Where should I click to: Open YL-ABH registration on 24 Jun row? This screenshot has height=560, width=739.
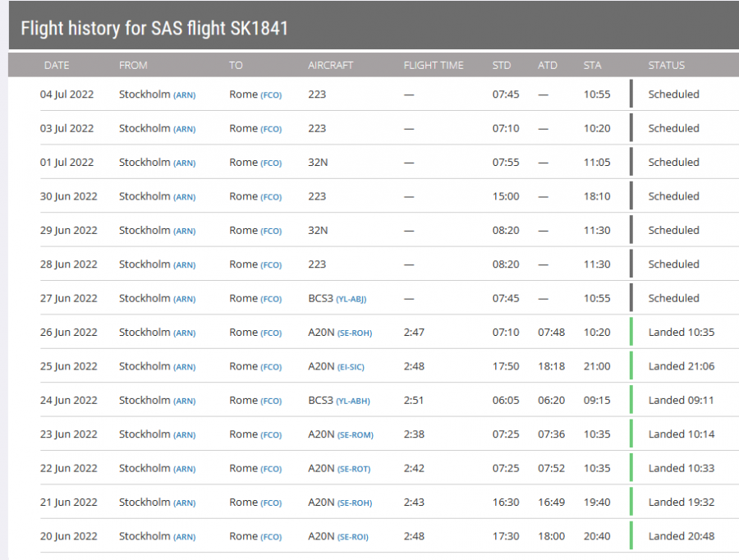tap(351, 402)
